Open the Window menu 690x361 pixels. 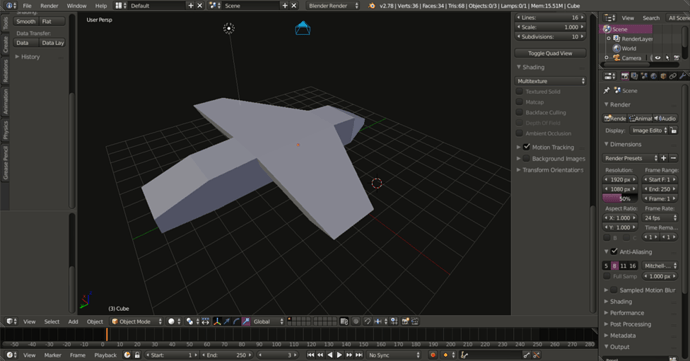76,6
